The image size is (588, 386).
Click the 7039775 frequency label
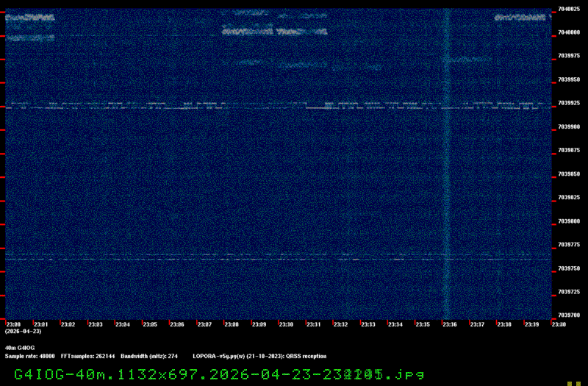568,245
